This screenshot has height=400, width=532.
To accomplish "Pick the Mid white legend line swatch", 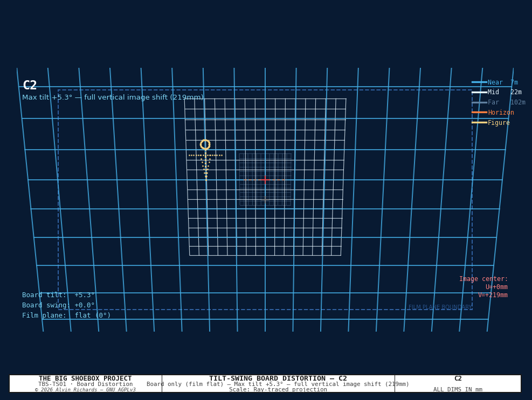I will [479, 92].
